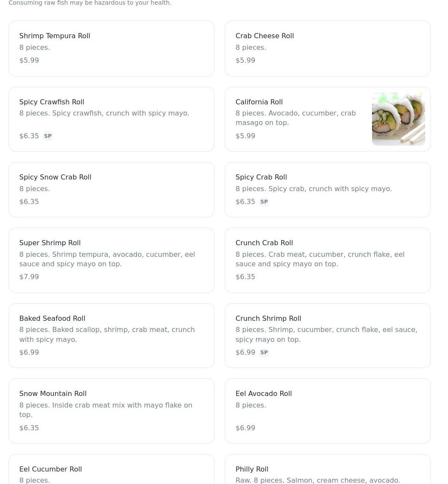The width and height of the screenshot is (448, 484).
Task: Click the California Roll title
Action: point(259,102)
